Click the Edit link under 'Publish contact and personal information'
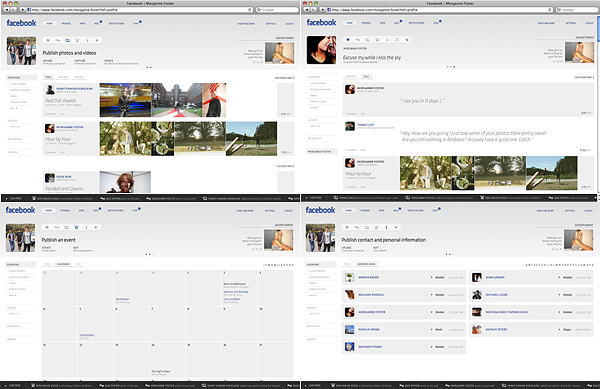The image size is (600, 389). (x=376, y=248)
